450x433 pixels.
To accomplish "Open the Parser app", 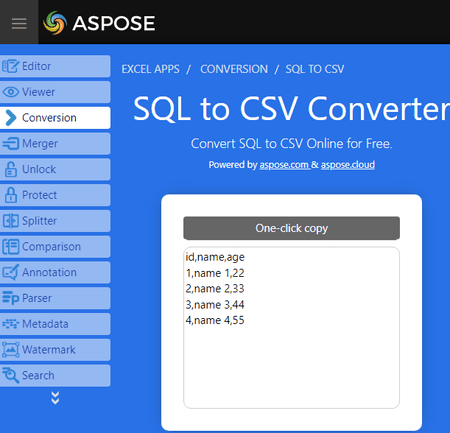I will tap(55, 298).
